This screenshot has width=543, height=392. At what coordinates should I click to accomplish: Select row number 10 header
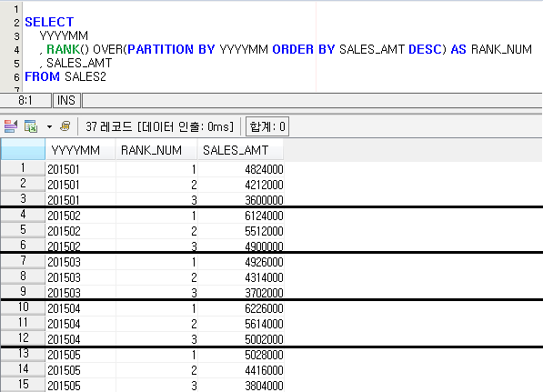coord(23,307)
